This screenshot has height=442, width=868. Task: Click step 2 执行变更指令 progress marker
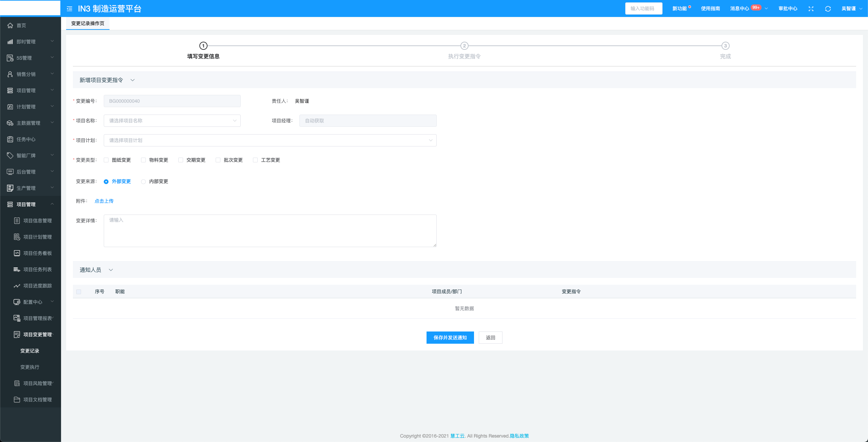464,46
